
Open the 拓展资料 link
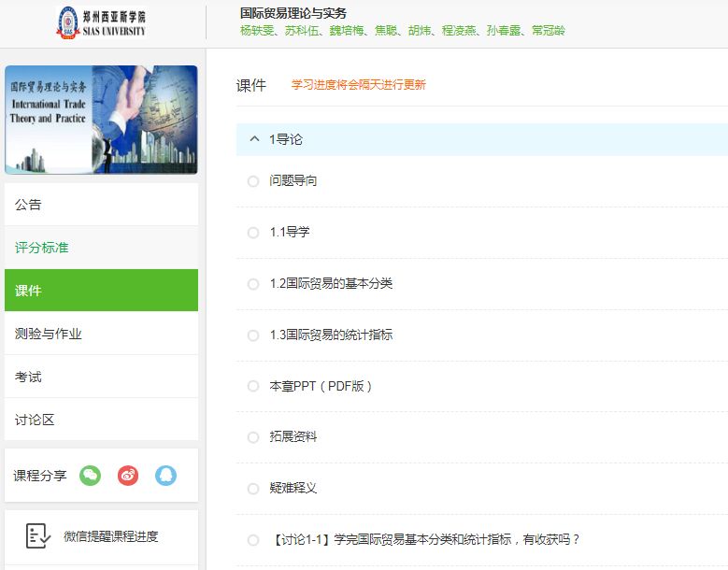point(293,436)
